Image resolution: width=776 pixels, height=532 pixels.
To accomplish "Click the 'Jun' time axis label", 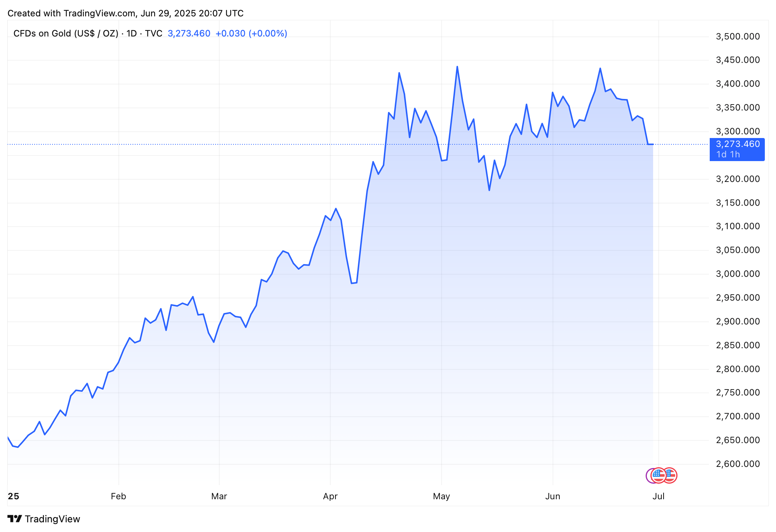I will click(553, 496).
